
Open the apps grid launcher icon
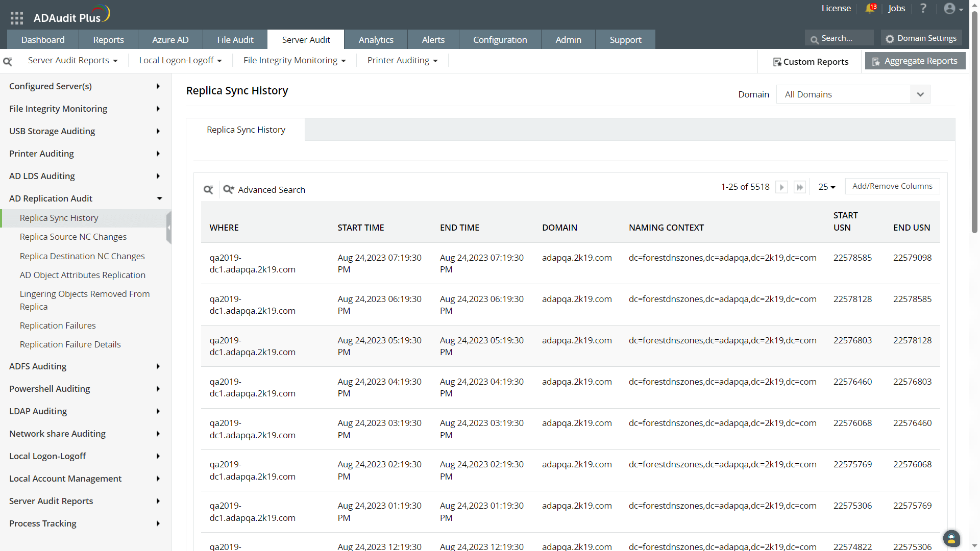click(17, 18)
